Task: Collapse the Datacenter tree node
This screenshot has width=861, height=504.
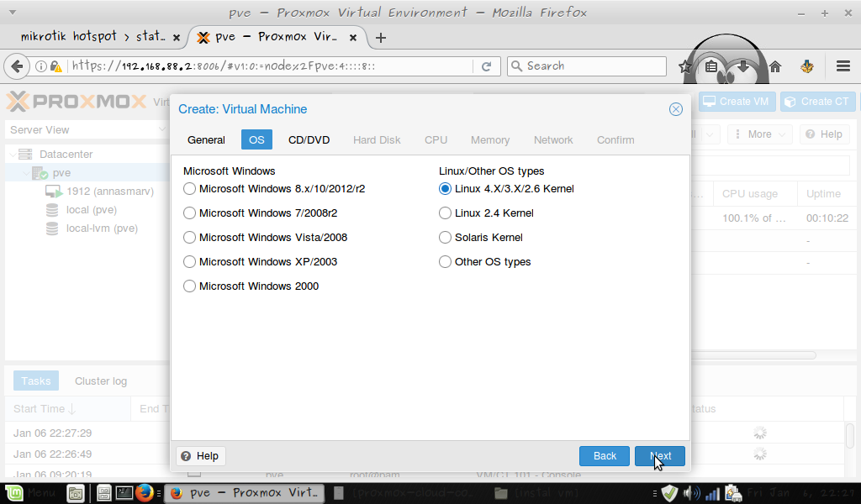Action: pyautogui.click(x=12, y=155)
